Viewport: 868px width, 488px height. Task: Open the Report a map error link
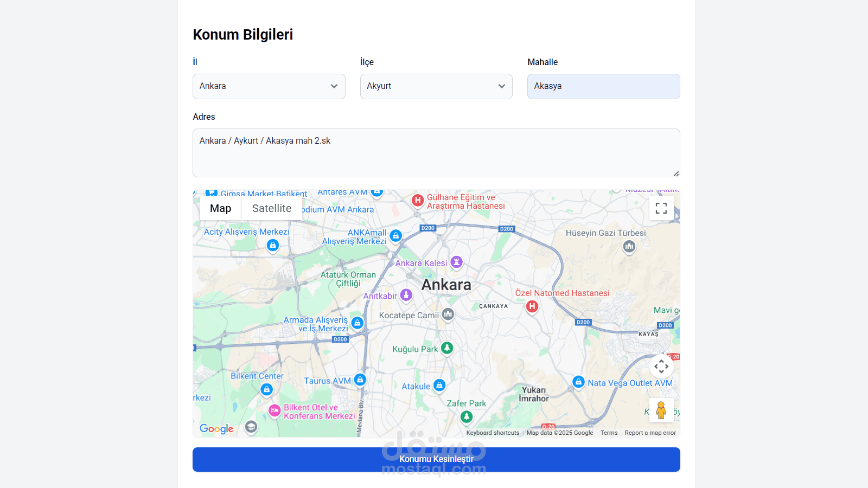[x=650, y=433]
